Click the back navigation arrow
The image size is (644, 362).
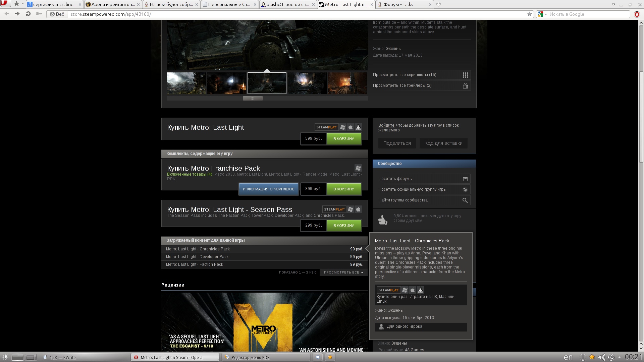click(x=7, y=14)
